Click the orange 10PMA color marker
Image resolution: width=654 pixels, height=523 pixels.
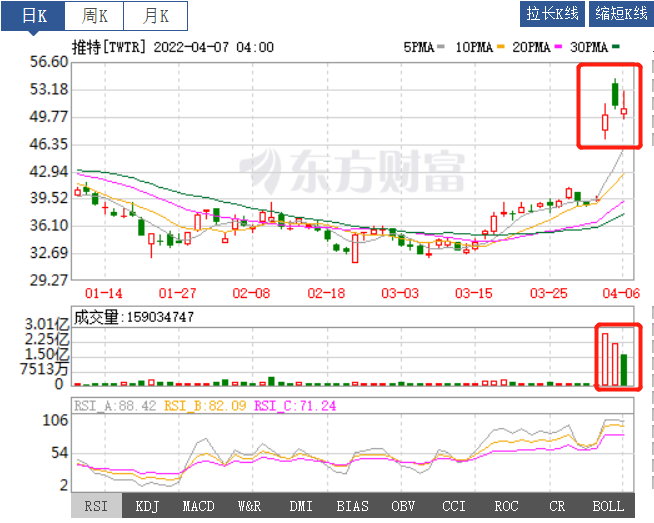click(x=501, y=46)
